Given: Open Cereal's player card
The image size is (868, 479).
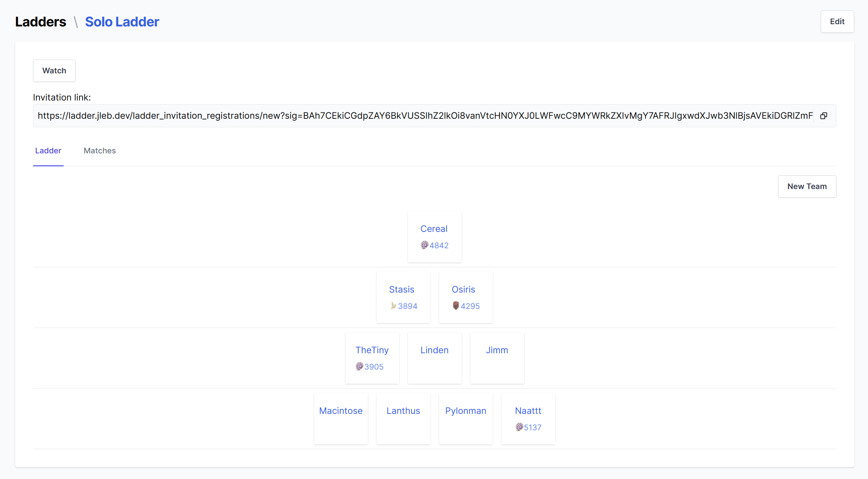Looking at the screenshot, I should [x=434, y=229].
